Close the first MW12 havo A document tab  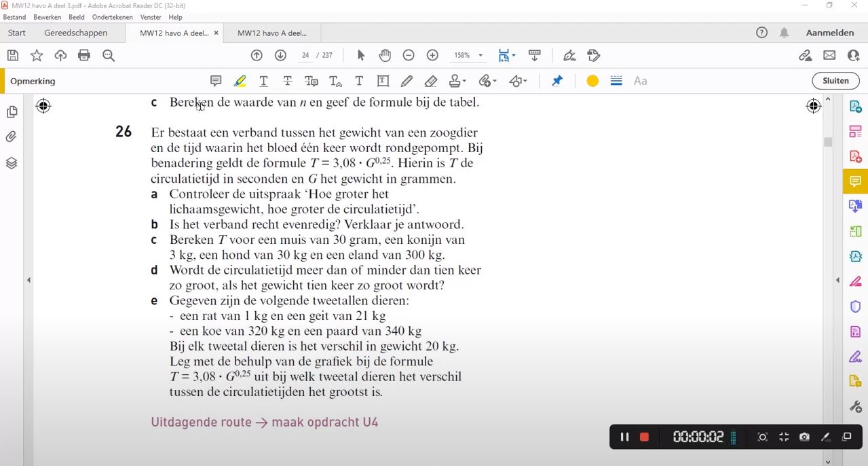(x=216, y=33)
